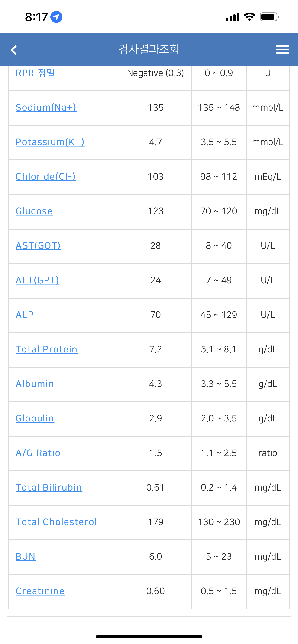
Task: Tap the battery icon in status bar
Action: [x=269, y=17]
